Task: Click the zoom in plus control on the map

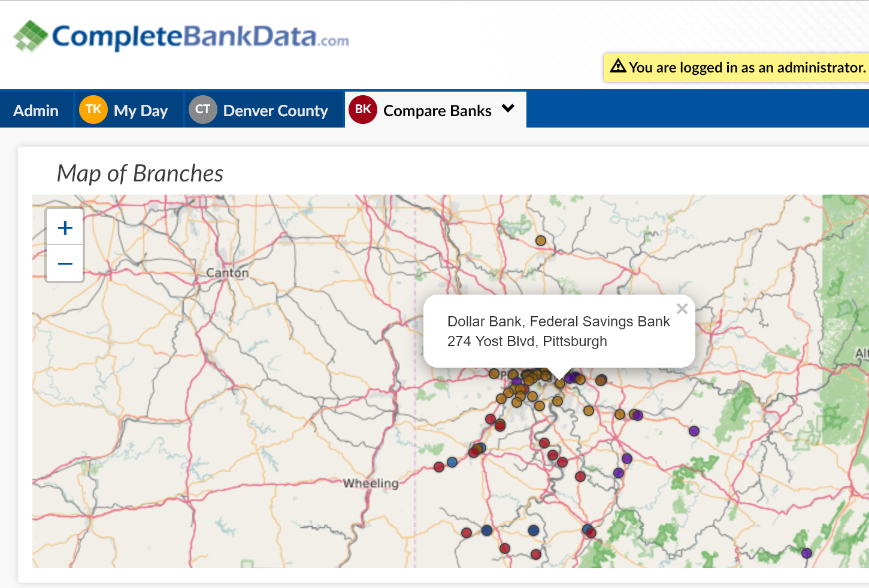Action: point(64,227)
